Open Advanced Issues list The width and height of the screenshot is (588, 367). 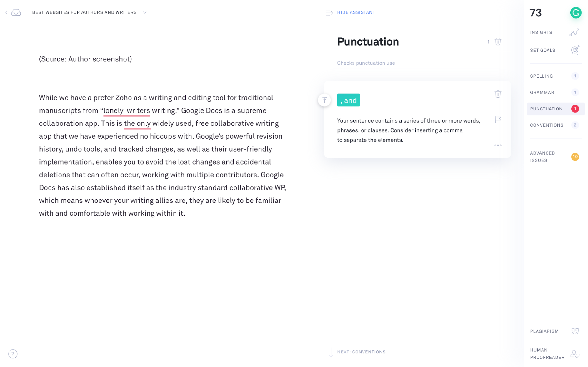point(554,157)
